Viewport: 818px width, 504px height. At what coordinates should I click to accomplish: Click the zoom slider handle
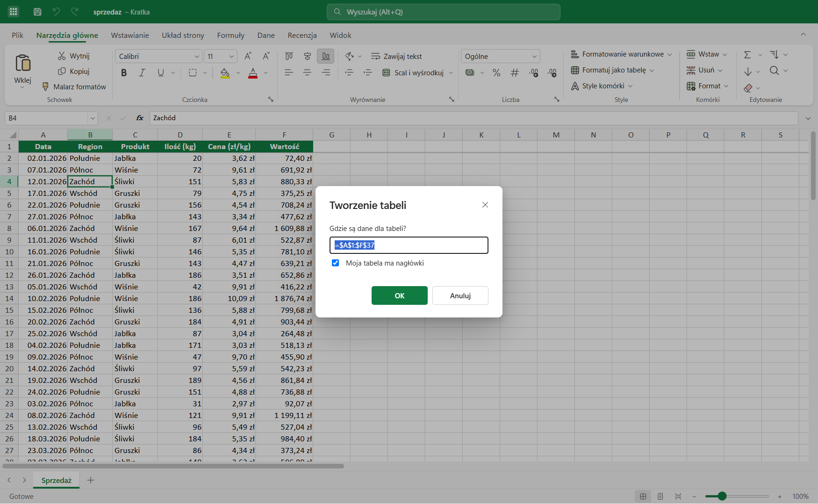(x=722, y=496)
